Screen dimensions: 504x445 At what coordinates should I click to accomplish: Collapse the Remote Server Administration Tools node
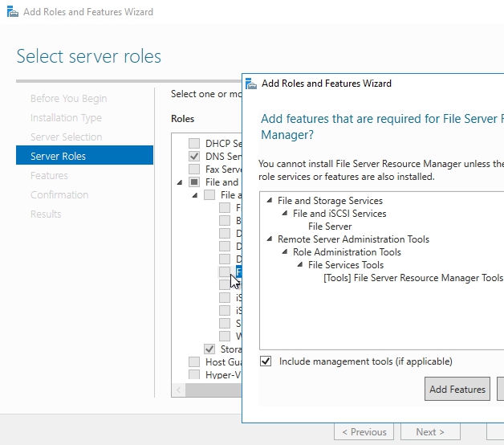point(270,239)
